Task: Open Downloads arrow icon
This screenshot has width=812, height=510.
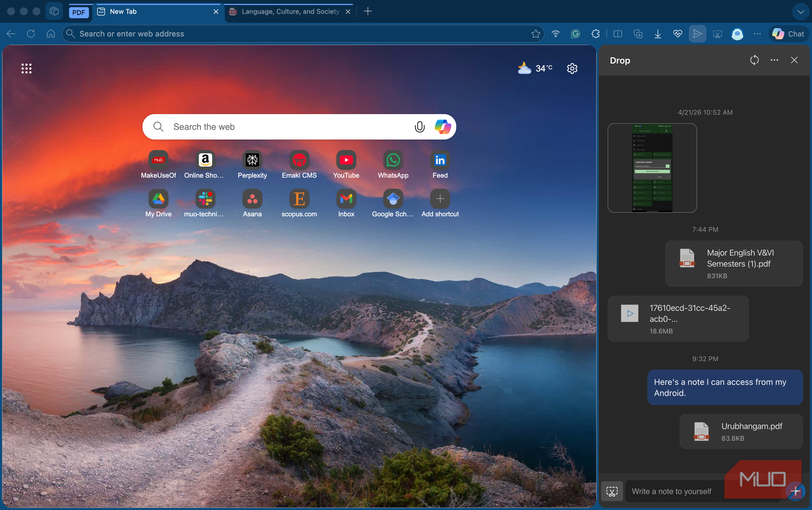Action: pos(658,34)
